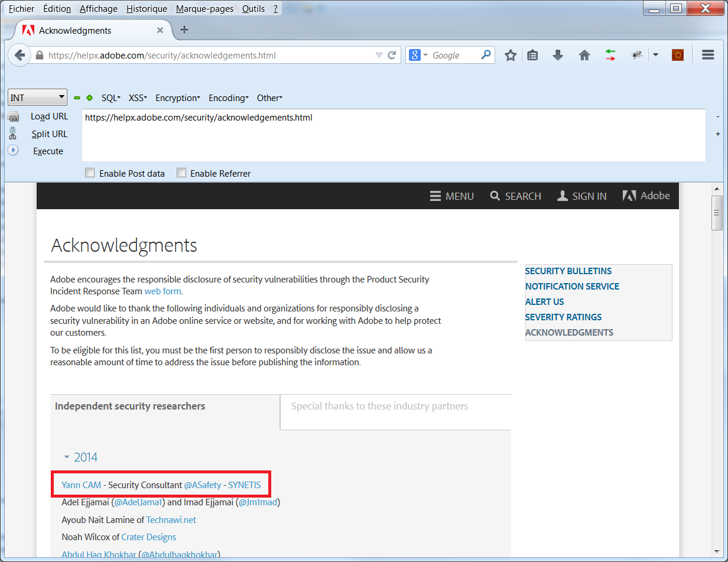Click the orange square extension icon

point(678,55)
